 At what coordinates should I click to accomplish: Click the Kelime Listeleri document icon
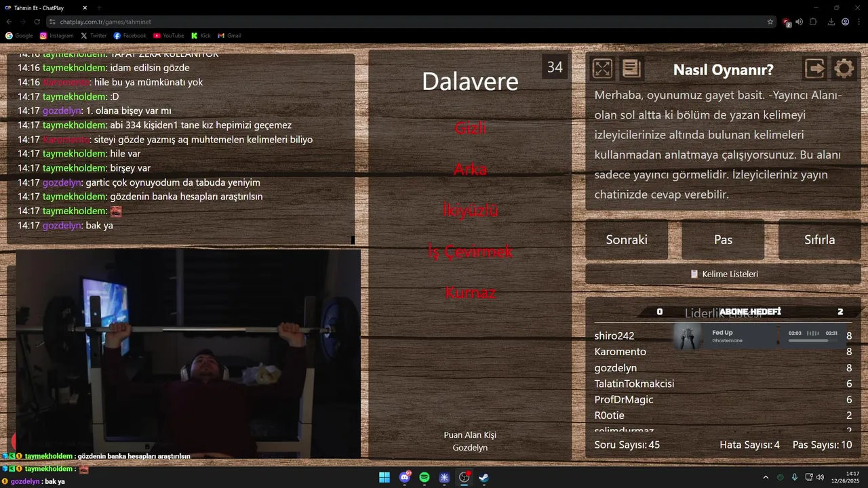(694, 274)
